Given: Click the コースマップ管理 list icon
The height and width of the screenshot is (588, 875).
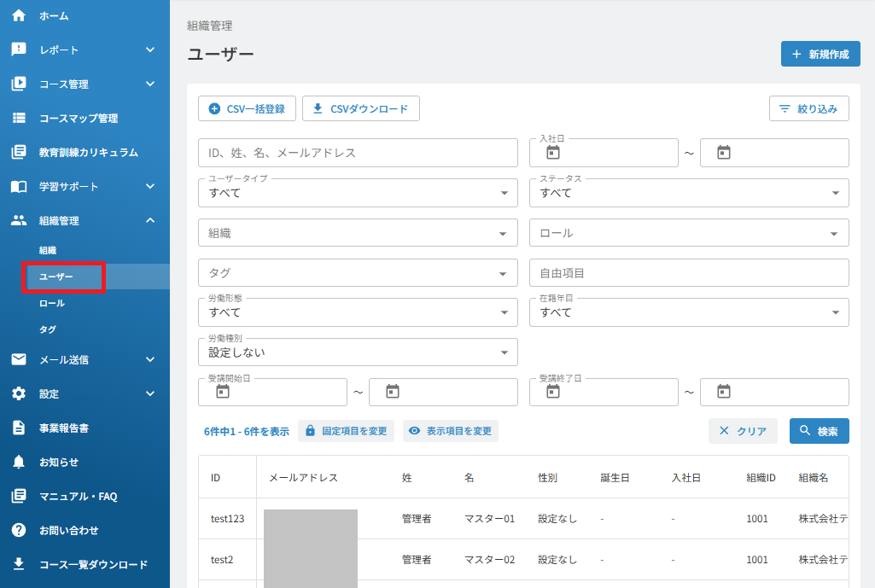Looking at the screenshot, I should [19, 118].
